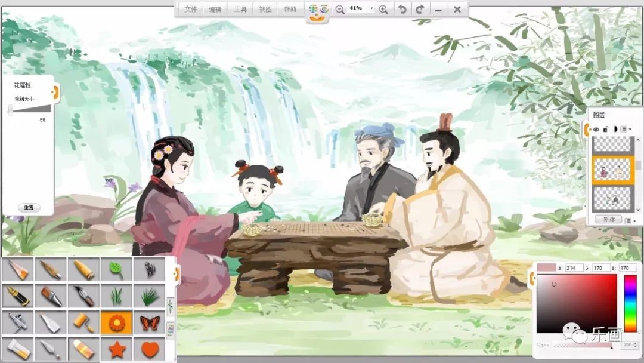Choose the fountain pen nib tool

coord(17,296)
